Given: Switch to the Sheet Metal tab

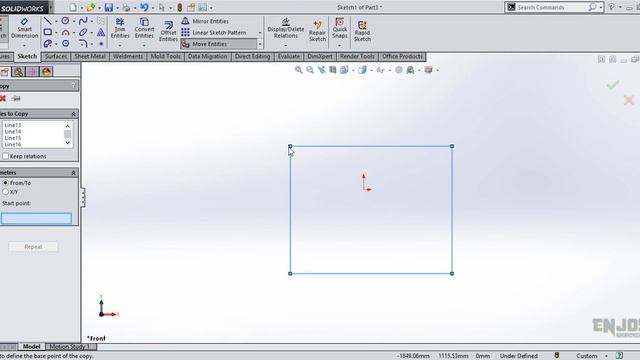Looking at the screenshot, I should pos(90,56).
